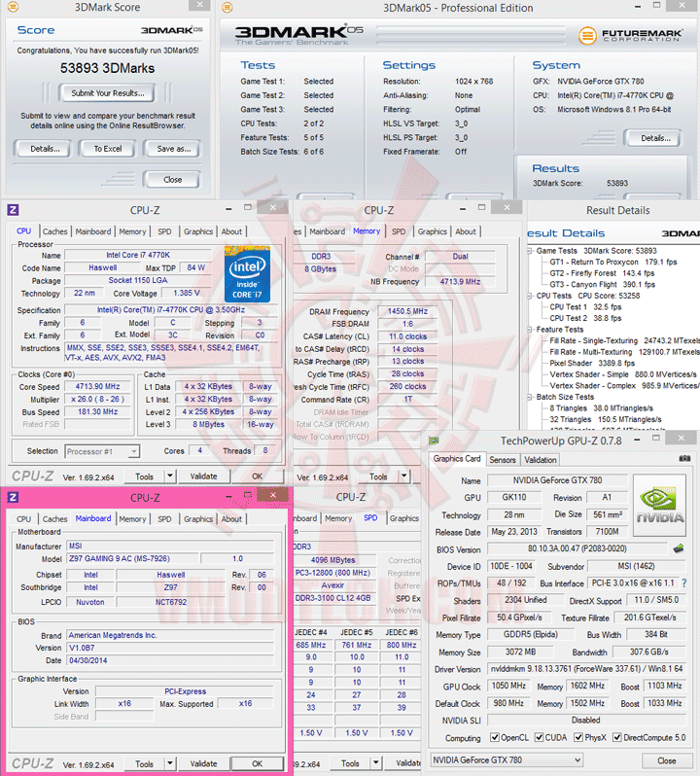This screenshot has width=700, height=776.
Task: Open Tools dropdown arrow in Motherboard CPU-Z window
Action: pyautogui.click(x=170, y=763)
